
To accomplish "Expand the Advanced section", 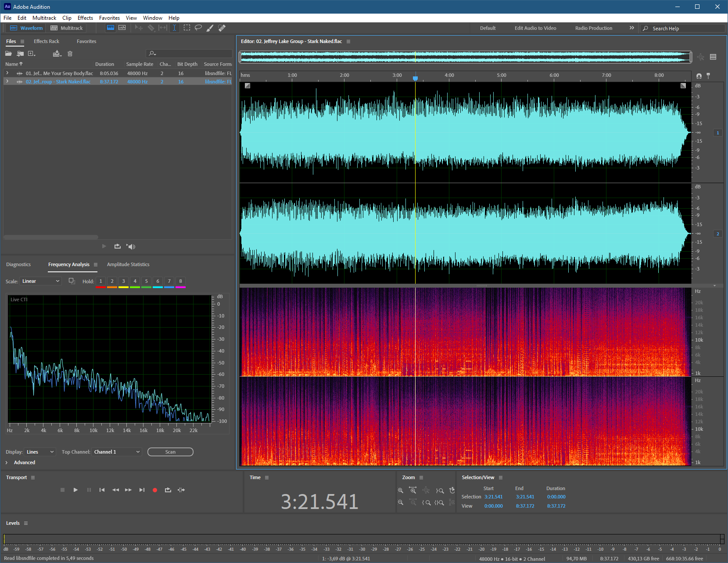I will tap(7, 462).
